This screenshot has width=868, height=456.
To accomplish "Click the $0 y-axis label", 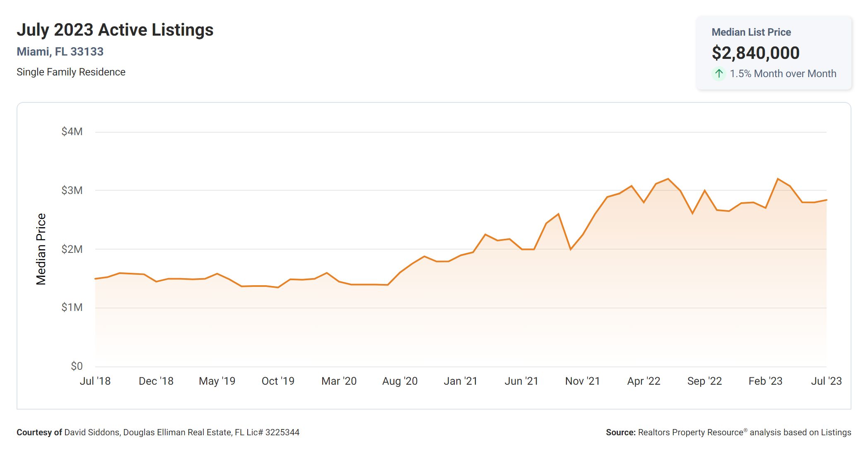I will 77,366.
